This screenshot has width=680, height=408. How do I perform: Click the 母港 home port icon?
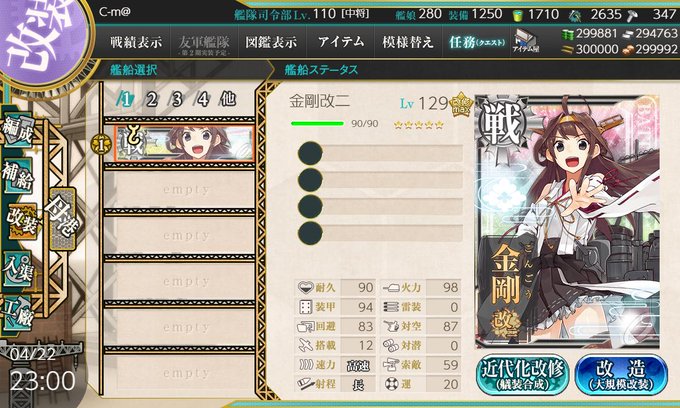(63, 218)
